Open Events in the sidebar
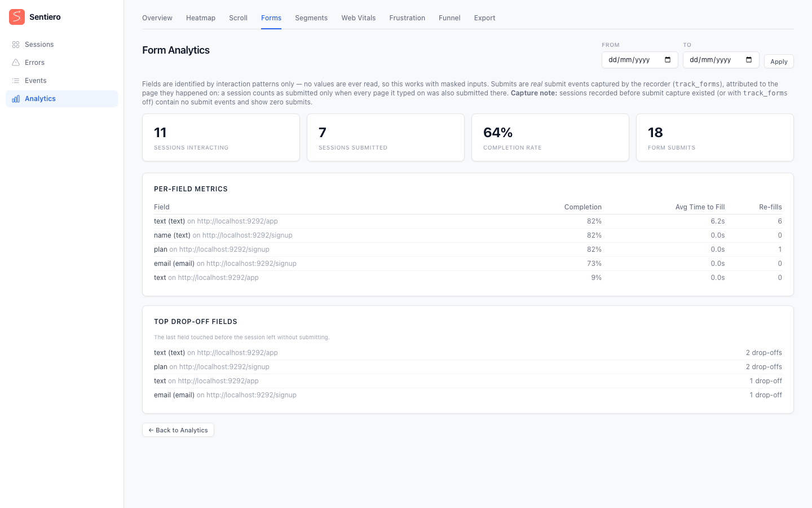 [x=61, y=81]
